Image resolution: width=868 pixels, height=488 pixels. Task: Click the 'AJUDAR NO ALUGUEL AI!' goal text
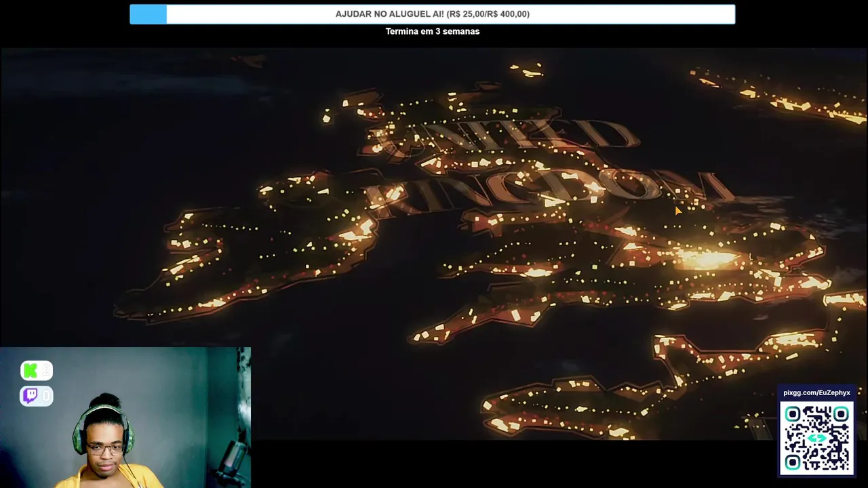(x=433, y=14)
